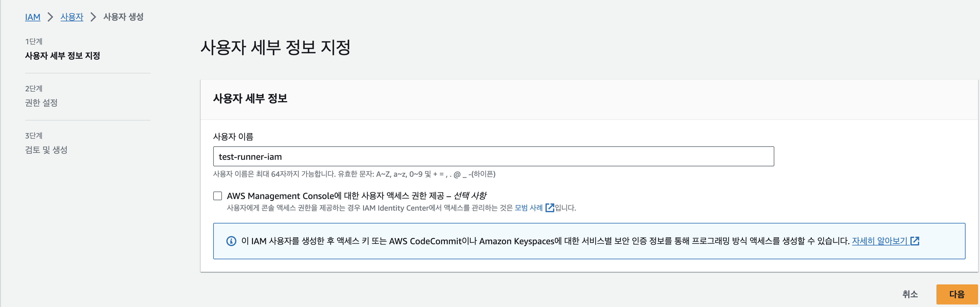Enable AWS Management Console access checkbox
Image resolution: width=980 pixels, height=307 pixels.
coord(218,196)
